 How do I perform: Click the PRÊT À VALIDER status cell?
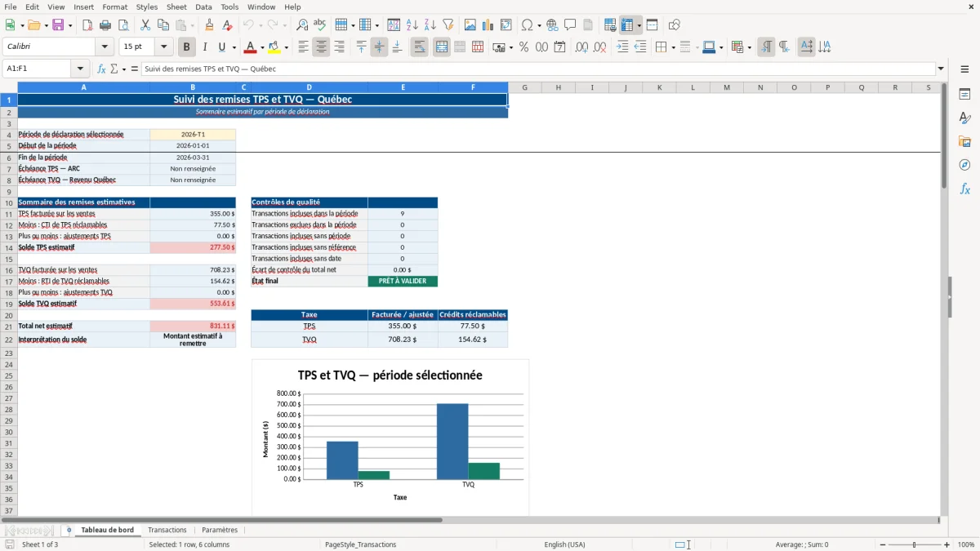point(403,281)
